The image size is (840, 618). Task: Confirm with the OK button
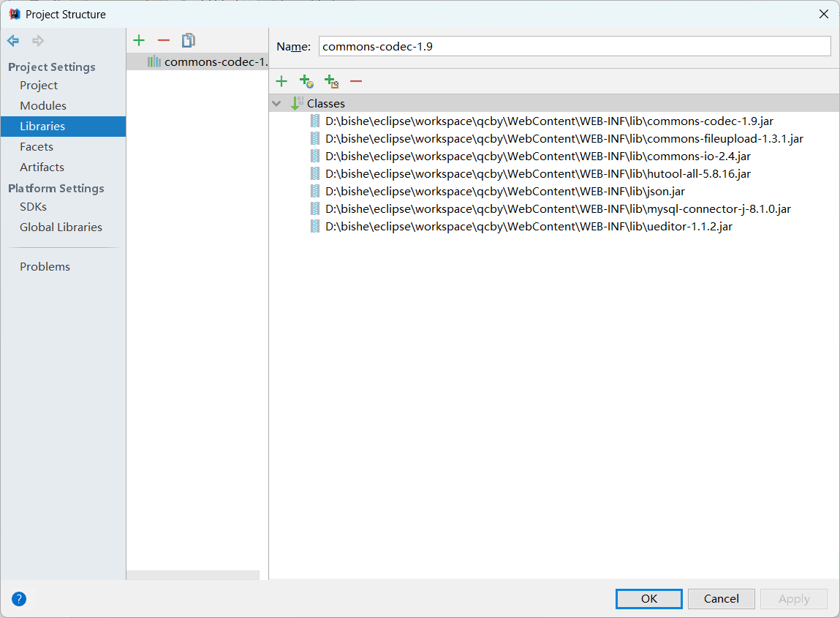click(x=648, y=599)
